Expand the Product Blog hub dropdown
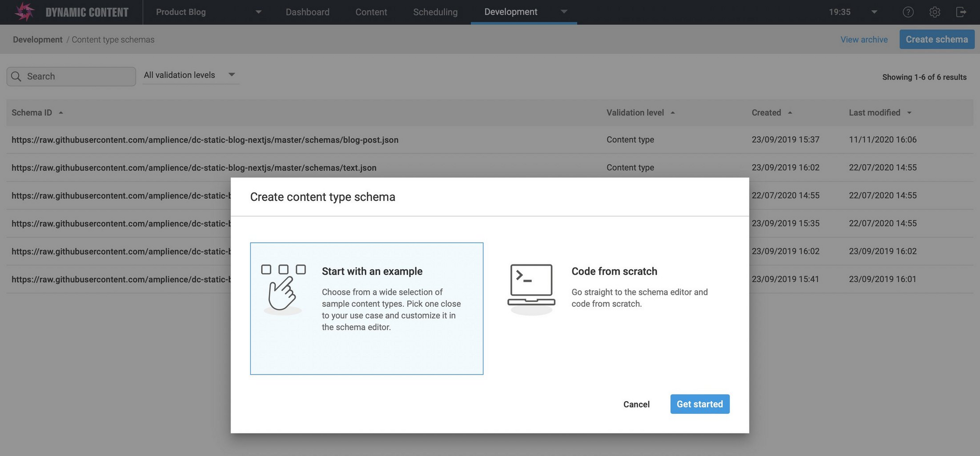Image resolution: width=980 pixels, height=456 pixels. click(x=259, y=12)
